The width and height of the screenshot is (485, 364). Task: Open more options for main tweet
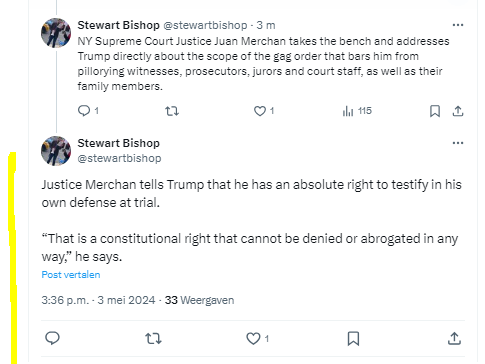(x=458, y=143)
